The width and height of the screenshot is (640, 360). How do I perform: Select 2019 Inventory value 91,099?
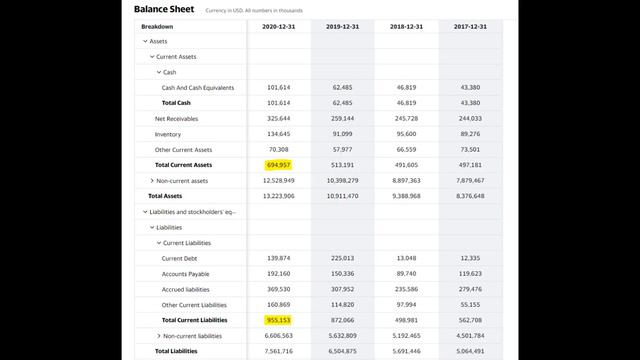coord(342,134)
